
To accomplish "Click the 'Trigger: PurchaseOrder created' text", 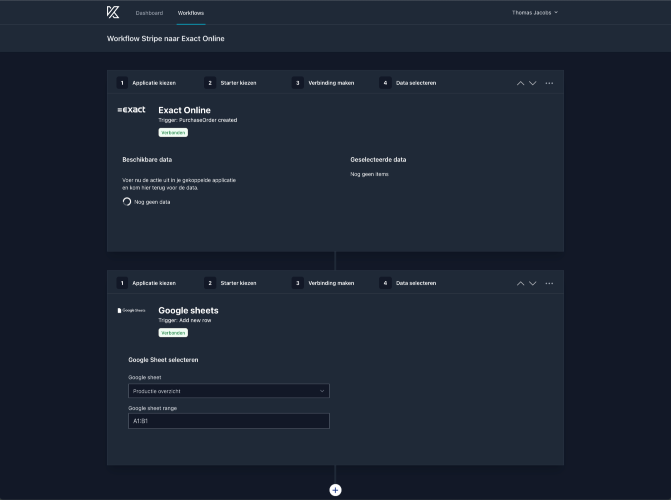I will tap(198, 120).
